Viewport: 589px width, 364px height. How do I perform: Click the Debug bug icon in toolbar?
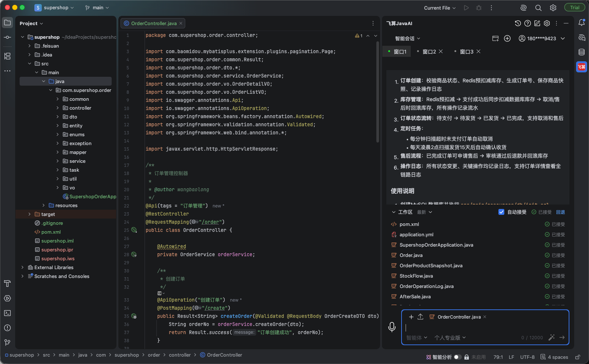(x=479, y=8)
